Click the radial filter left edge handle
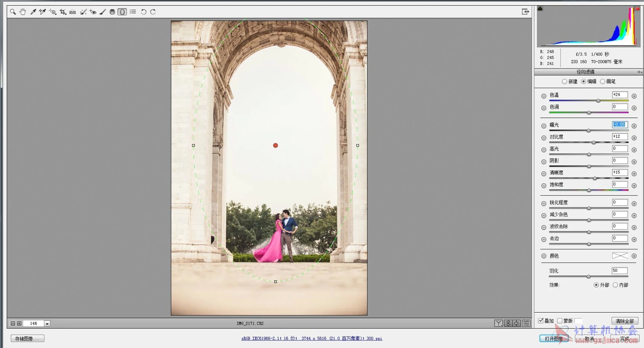The height and width of the screenshot is (348, 644). click(x=193, y=145)
